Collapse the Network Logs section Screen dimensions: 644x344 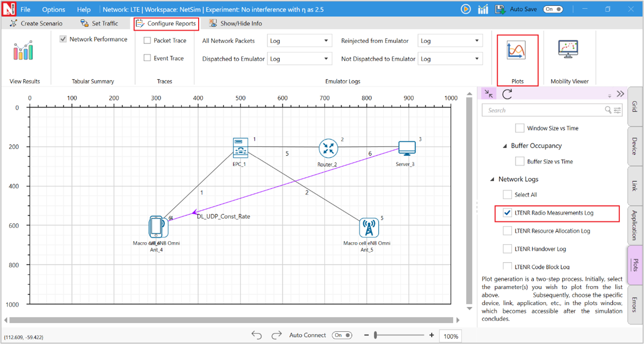pos(492,179)
